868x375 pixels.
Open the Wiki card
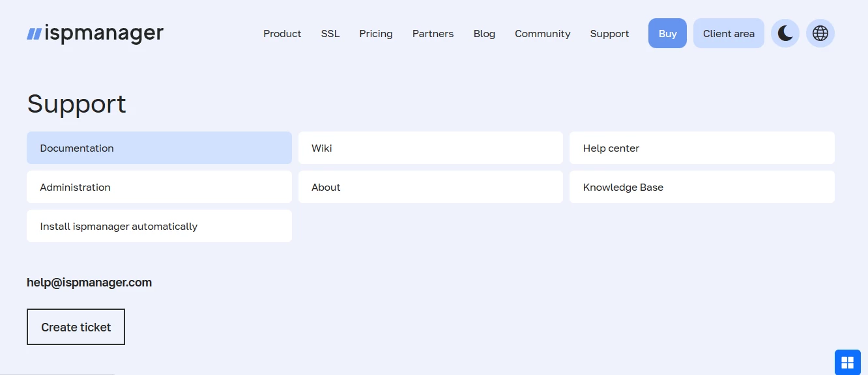pyautogui.click(x=430, y=148)
